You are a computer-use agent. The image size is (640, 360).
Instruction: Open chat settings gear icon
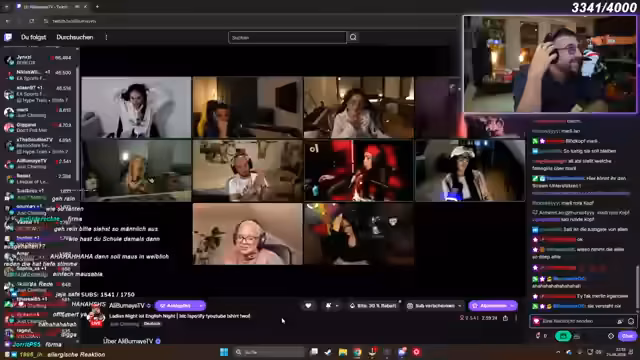[x=611, y=336]
